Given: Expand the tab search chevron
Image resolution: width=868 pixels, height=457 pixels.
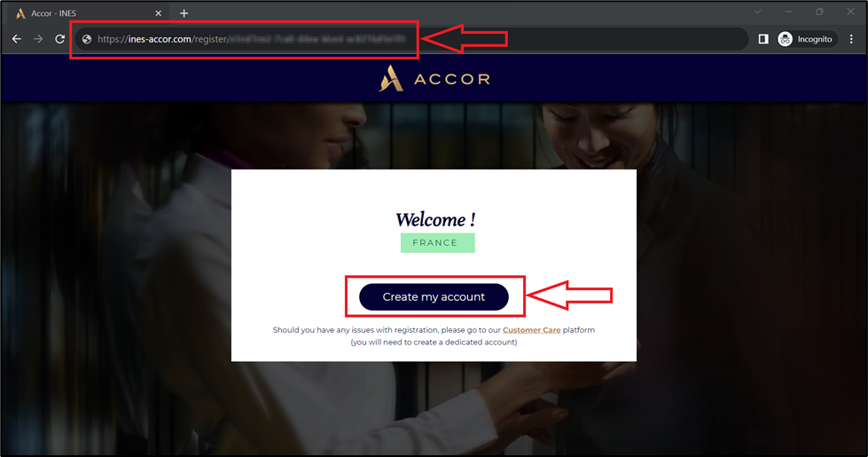Looking at the screenshot, I should 757,12.
